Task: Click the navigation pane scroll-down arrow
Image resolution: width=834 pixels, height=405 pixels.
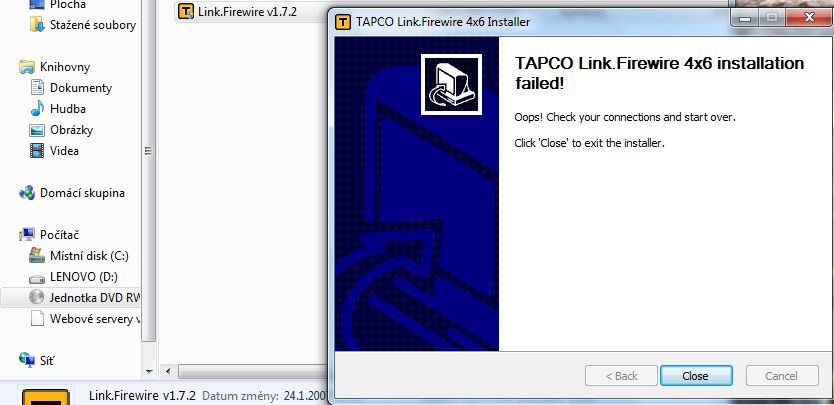Action: click(x=149, y=371)
